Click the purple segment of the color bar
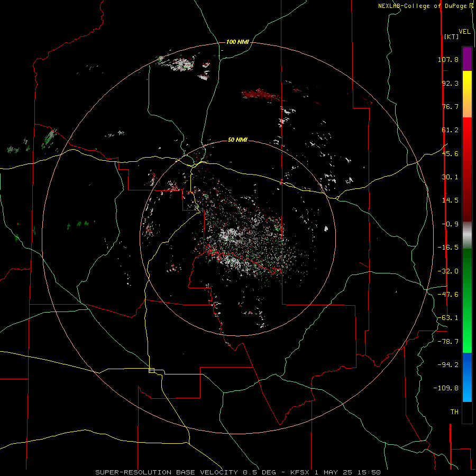Viewport: 476px width, 476px height. pos(467,59)
